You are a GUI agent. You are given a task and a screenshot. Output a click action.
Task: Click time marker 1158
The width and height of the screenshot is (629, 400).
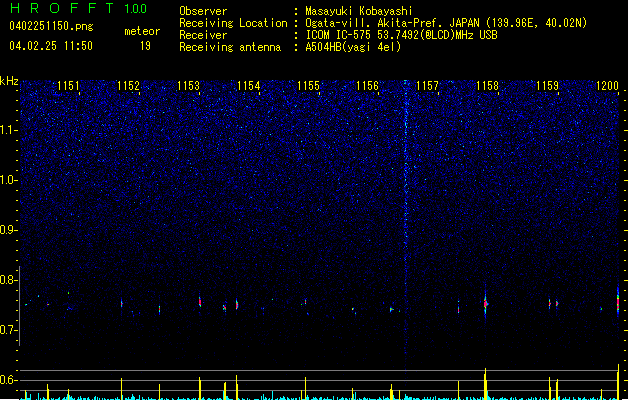[487, 85]
